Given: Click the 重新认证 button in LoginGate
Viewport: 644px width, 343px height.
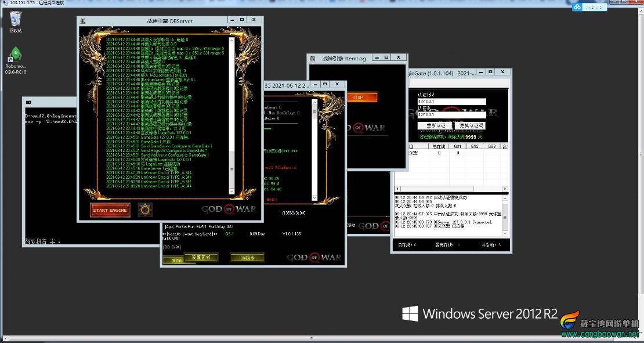Looking at the screenshot, I should tap(435, 125).
